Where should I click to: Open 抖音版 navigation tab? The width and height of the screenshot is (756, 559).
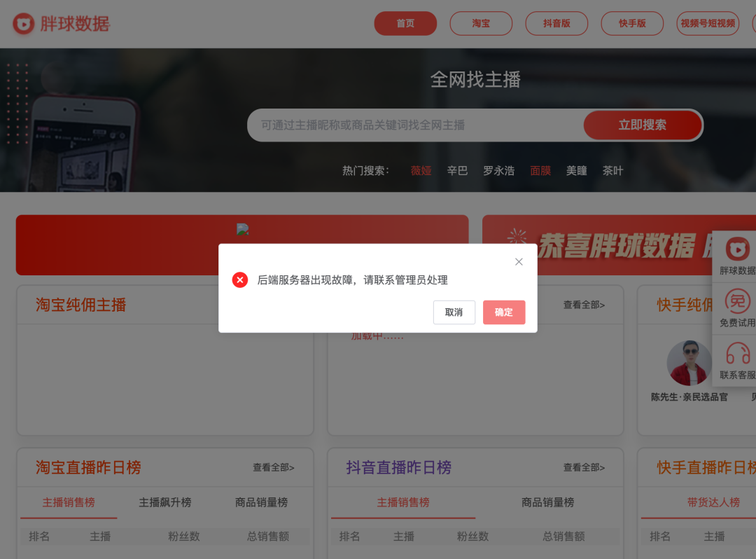(556, 23)
